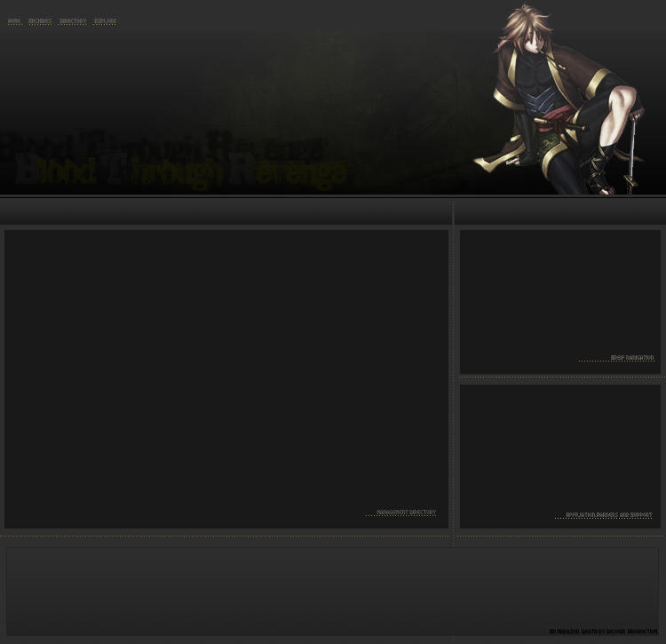This screenshot has width=666, height=644.
Task: Open the Directory navigation link
Action: 73,20
